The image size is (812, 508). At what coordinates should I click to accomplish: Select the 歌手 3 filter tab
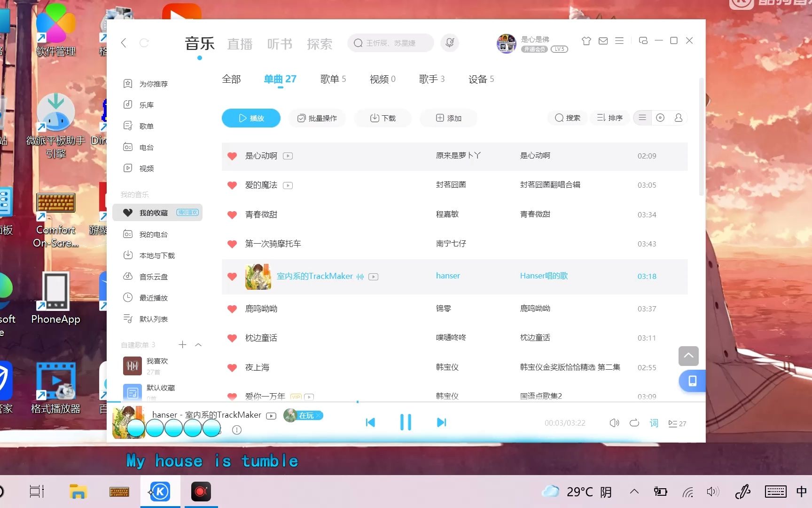432,79
